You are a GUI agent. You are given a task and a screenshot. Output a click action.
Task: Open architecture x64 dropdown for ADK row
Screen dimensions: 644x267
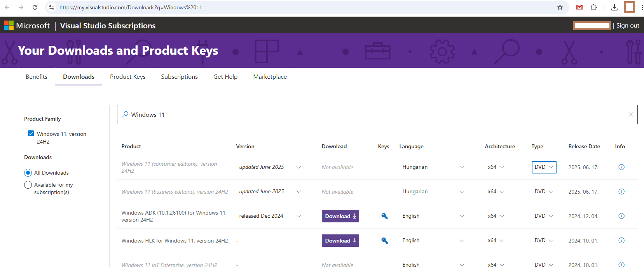(x=496, y=216)
